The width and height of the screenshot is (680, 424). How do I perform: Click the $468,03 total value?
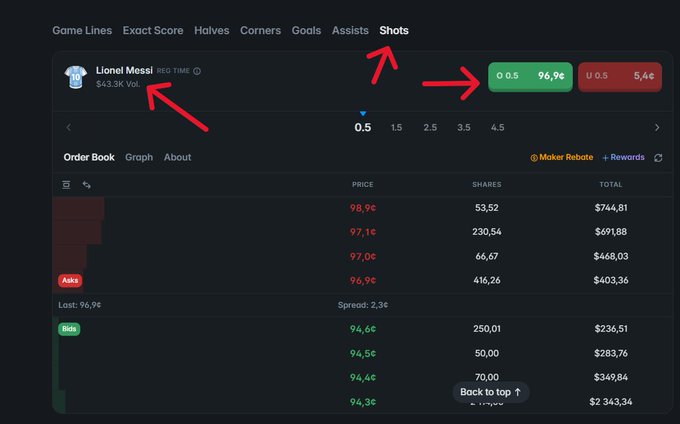point(611,256)
